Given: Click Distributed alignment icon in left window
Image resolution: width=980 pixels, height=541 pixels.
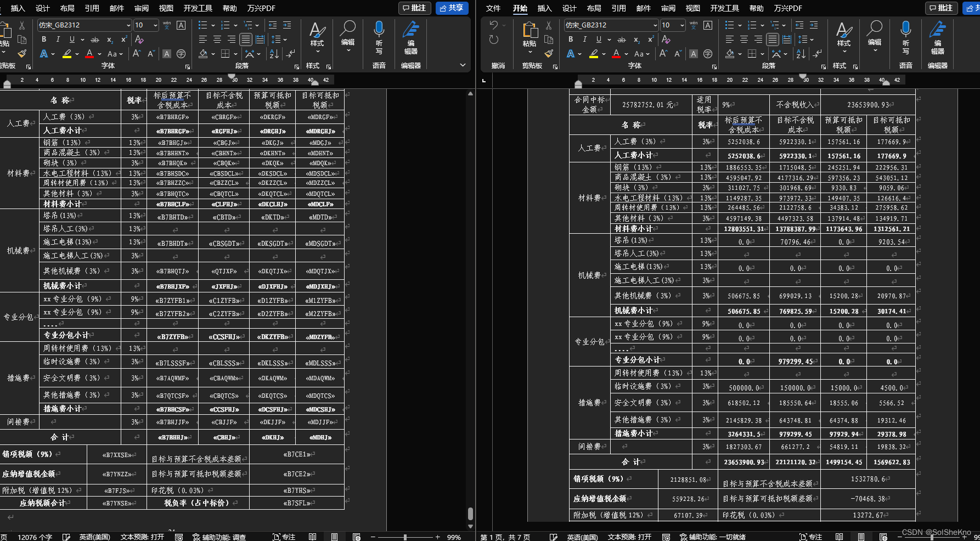Looking at the screenshot, I should click(x=260, y=40).
